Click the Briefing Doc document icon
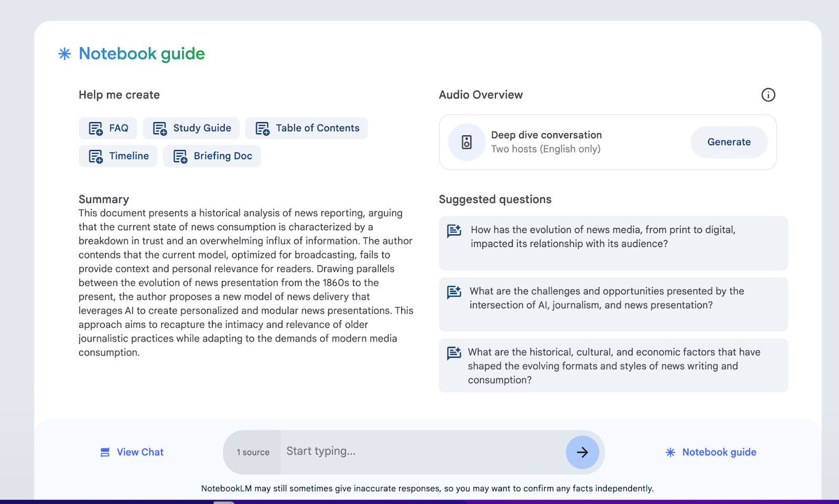Screen dimensions: 839x504 pos(180,156)
